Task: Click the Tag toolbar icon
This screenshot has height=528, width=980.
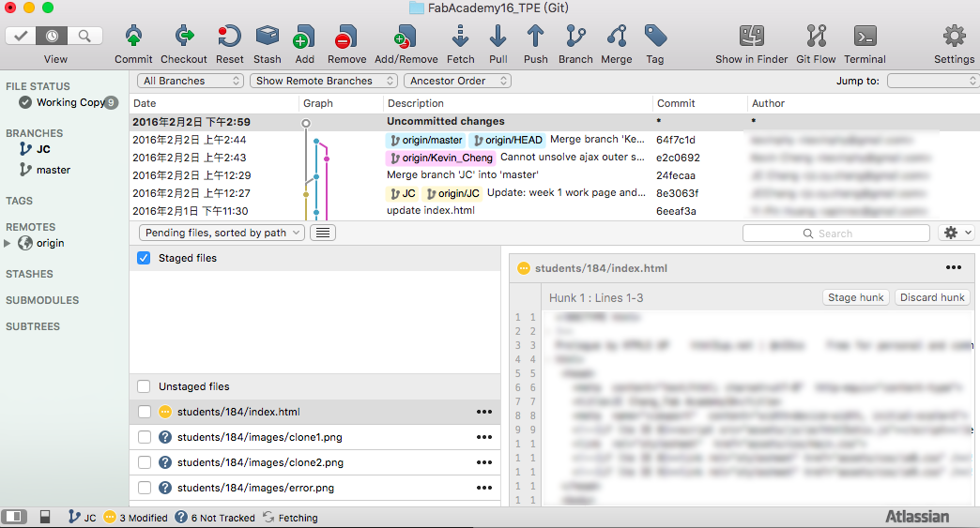Action: point(655,37)
